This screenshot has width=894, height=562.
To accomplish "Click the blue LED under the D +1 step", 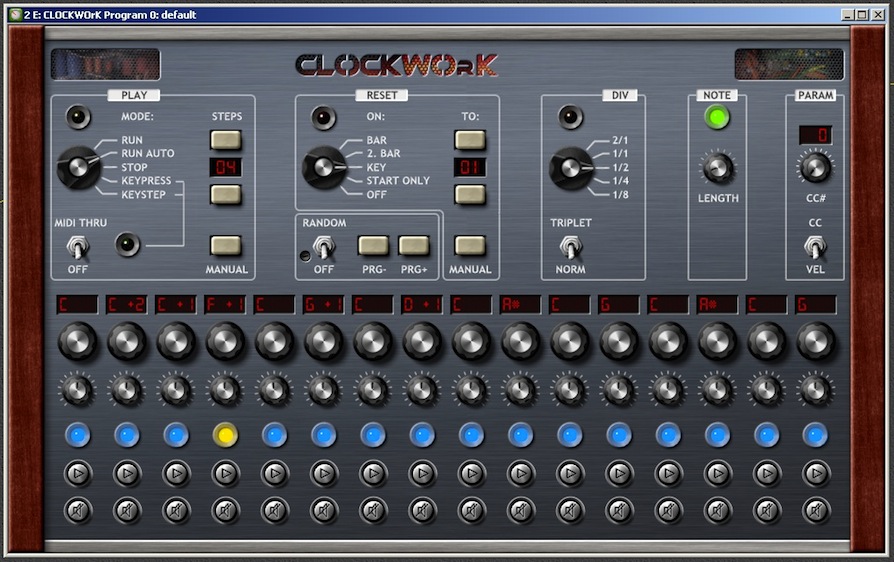I will click(x=422, y=435).
